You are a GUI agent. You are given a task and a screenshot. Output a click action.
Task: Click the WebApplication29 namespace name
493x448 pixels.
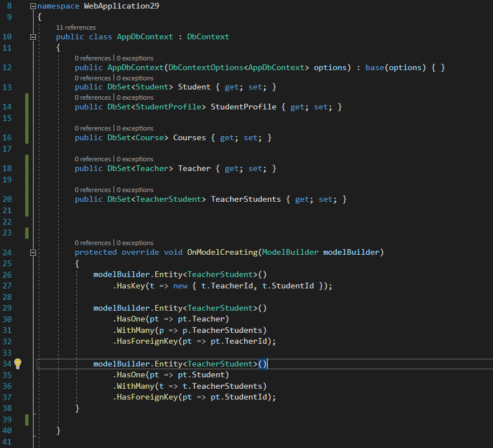(122, 6)
